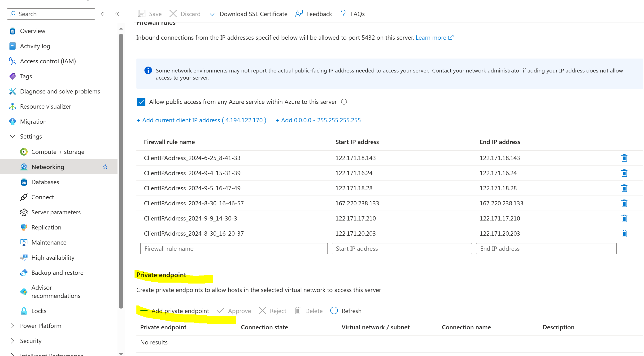
Task: Toggle the Networking favorite star
Action: coord(105,166)
